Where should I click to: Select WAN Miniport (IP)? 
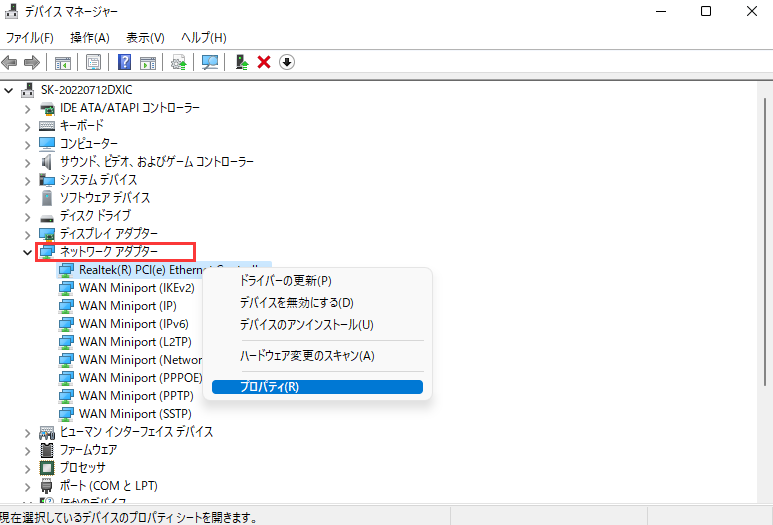click(x=128, y=306)
